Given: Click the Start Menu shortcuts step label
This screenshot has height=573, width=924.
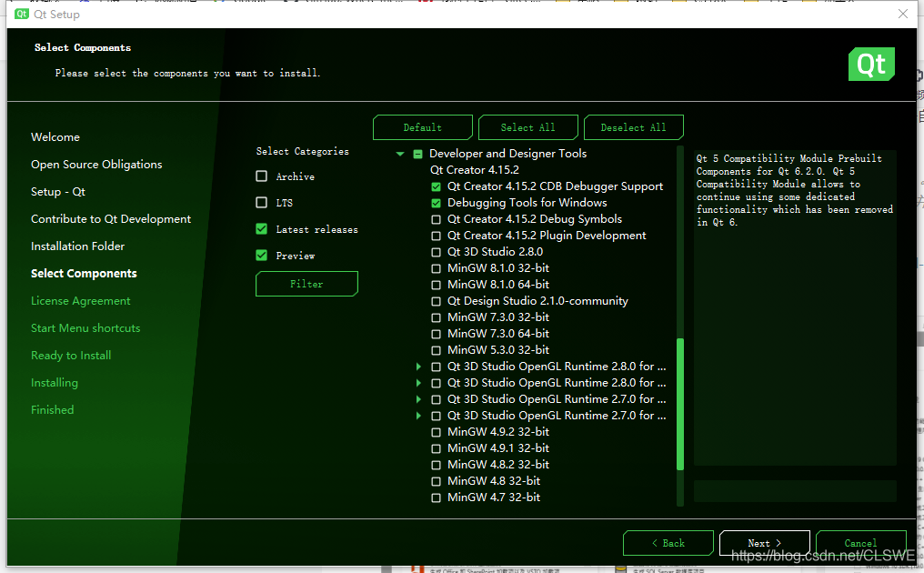Looking at the screenshot, I should (x=85, y=327).
